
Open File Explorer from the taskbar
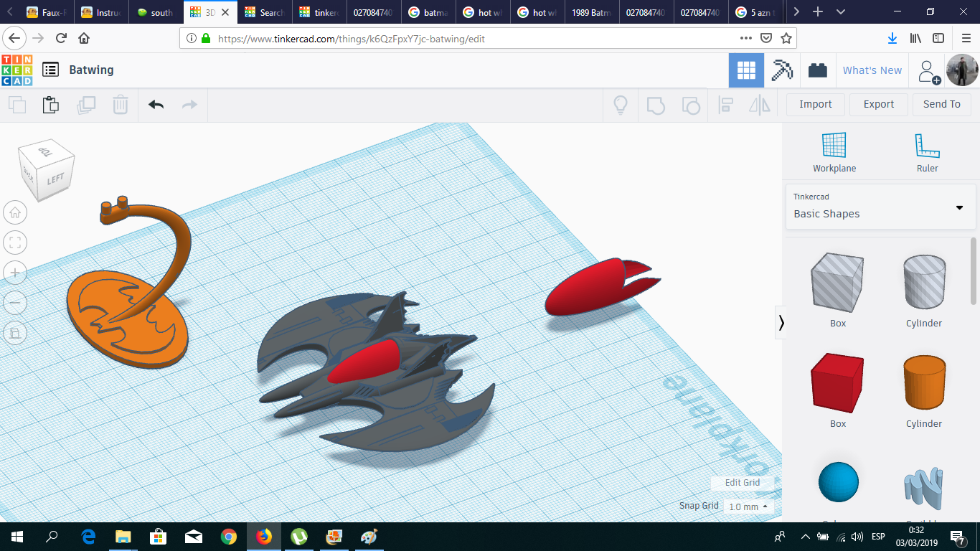(x=123, y=537)
